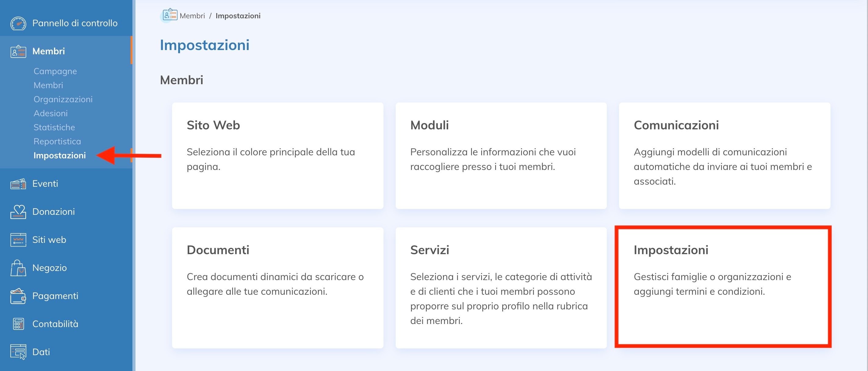Click the Membri breadcrumb link
Image resolution: width=868 pixels, height=371 pixels.
192,16
